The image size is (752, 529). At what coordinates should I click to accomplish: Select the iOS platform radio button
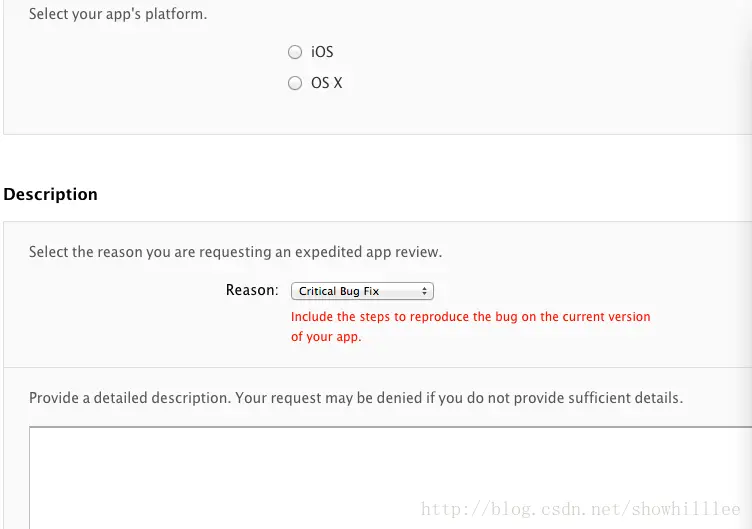tap(295, 52)
